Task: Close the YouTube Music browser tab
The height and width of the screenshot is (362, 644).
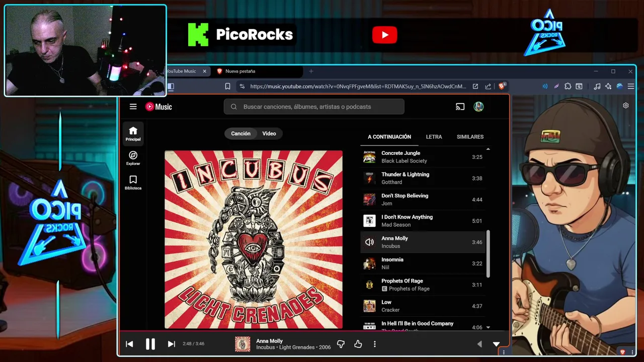Action: tap(204, 71)
